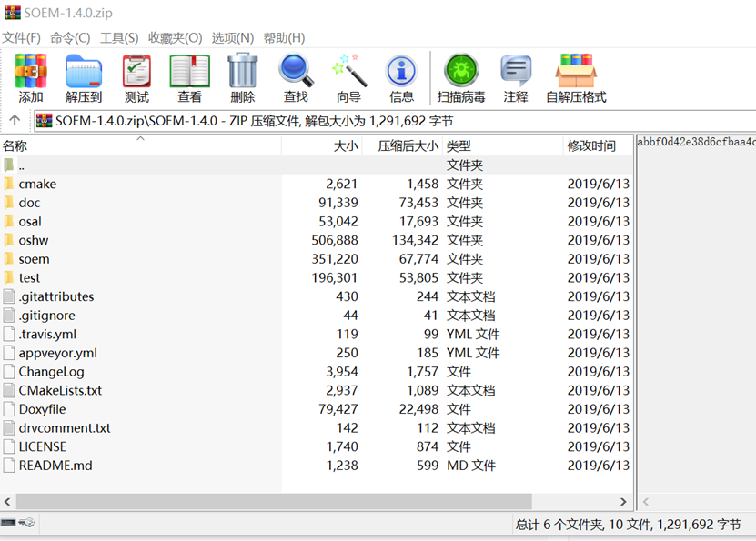Sort by the 名称 column header
This screenshot has height=541, width=756.
click(141, 145)
